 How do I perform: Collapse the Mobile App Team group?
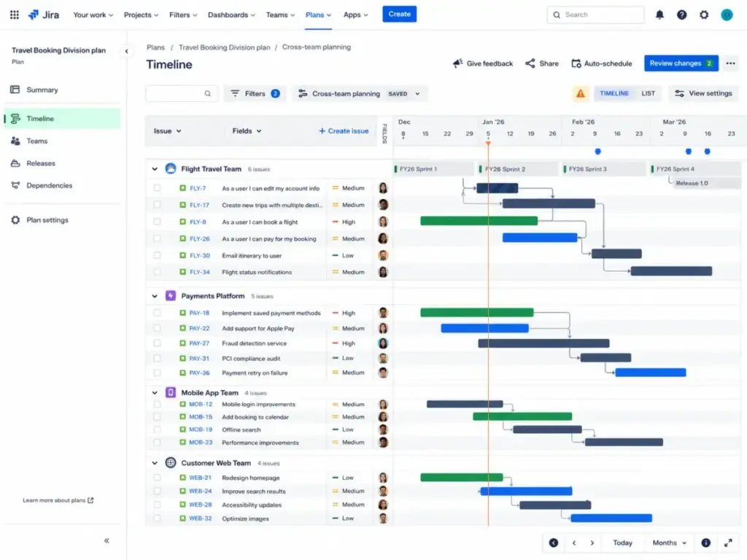[x=155, y=393]
